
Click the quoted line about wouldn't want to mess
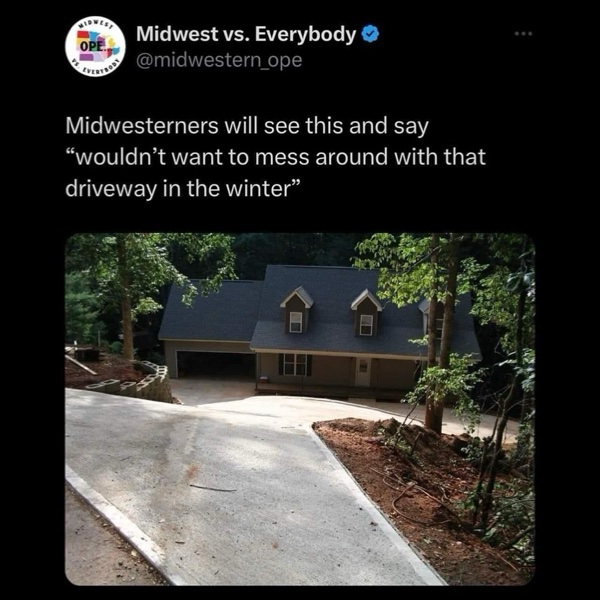click(276, 157)
